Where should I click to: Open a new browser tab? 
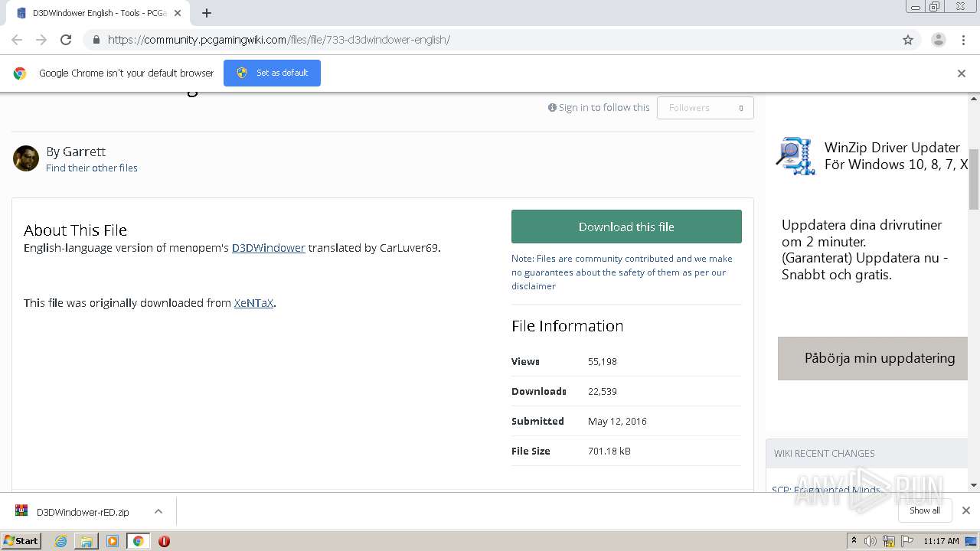click(x=207, y=13)
